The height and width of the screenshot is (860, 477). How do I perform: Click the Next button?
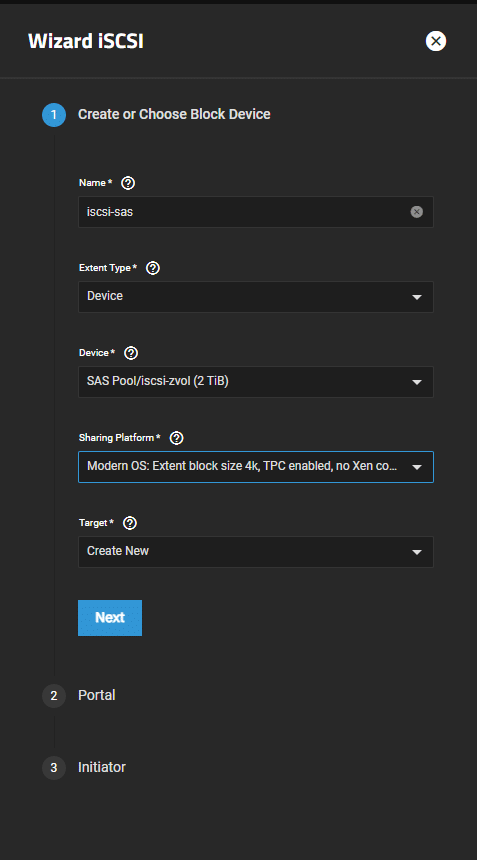110,618
